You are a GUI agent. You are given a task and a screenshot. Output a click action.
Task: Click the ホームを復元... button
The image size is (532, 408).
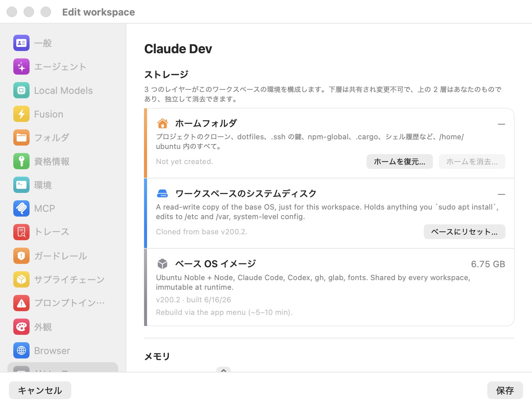pyautogui.click(x=399, y=161)
